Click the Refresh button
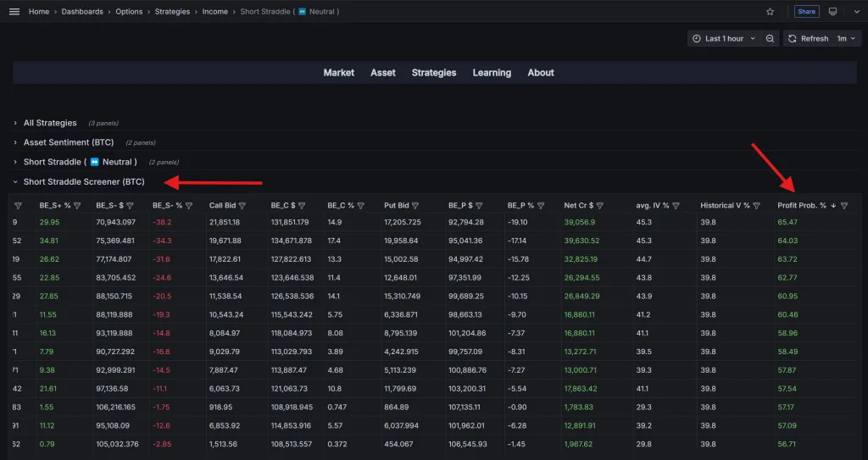 pyautogui.click(x=808, y=39)
